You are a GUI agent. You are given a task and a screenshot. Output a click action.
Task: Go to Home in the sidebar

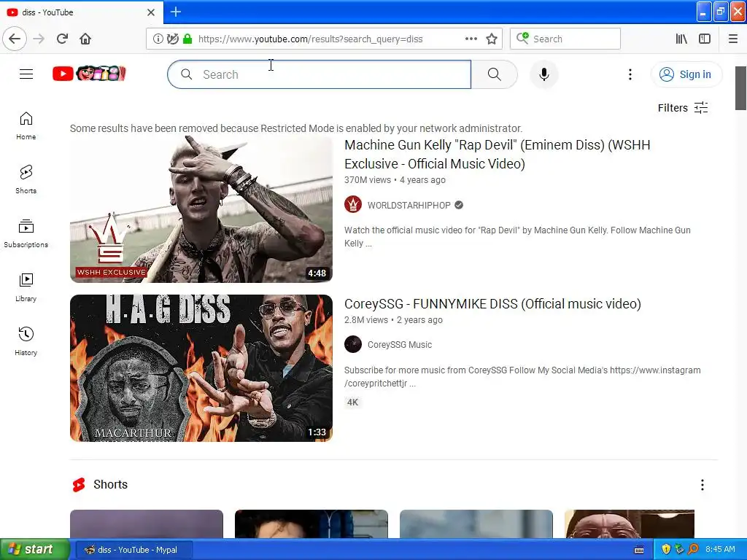click(26, 125)
